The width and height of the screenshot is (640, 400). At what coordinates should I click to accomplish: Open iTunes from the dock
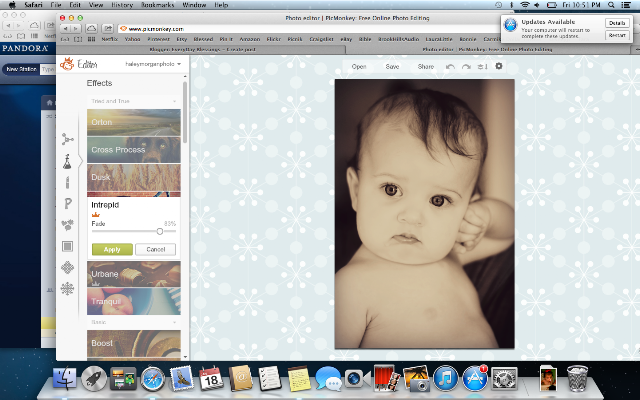[x=445, y=379]
